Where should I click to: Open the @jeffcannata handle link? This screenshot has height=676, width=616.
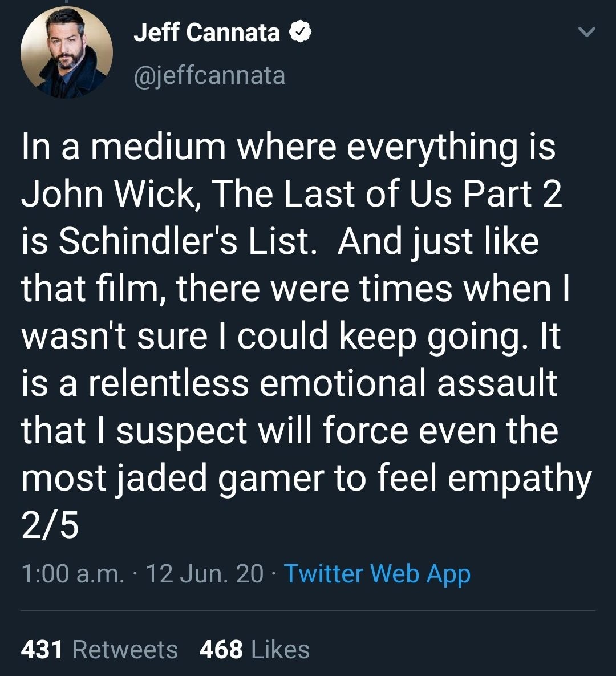click(209, 75)
